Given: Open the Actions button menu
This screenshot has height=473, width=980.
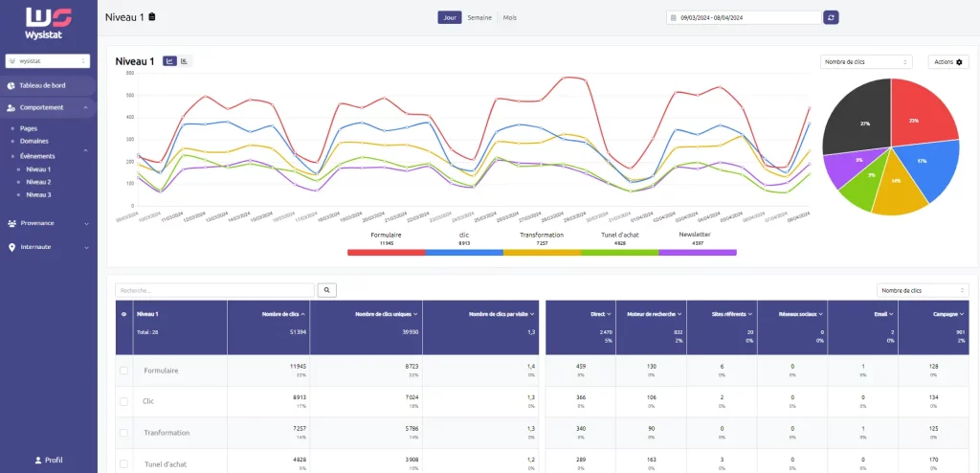Looking at the screenshot, I should point(948,61).
